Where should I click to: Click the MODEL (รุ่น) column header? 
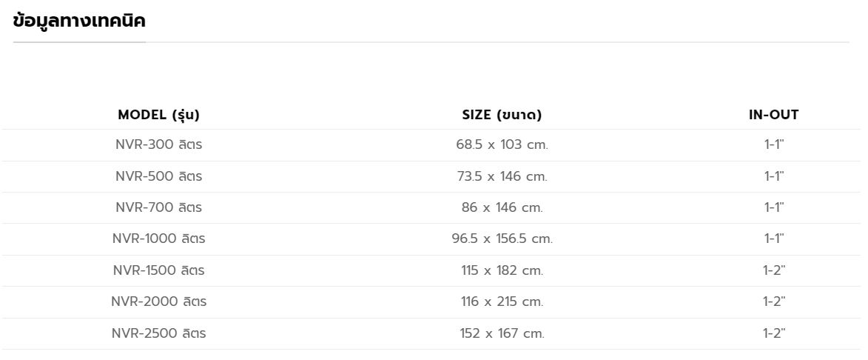(159, 115)
